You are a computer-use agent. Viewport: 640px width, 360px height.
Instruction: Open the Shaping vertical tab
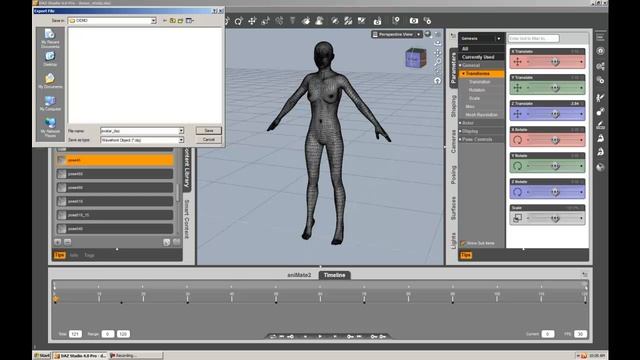click(x=453, y=107)
